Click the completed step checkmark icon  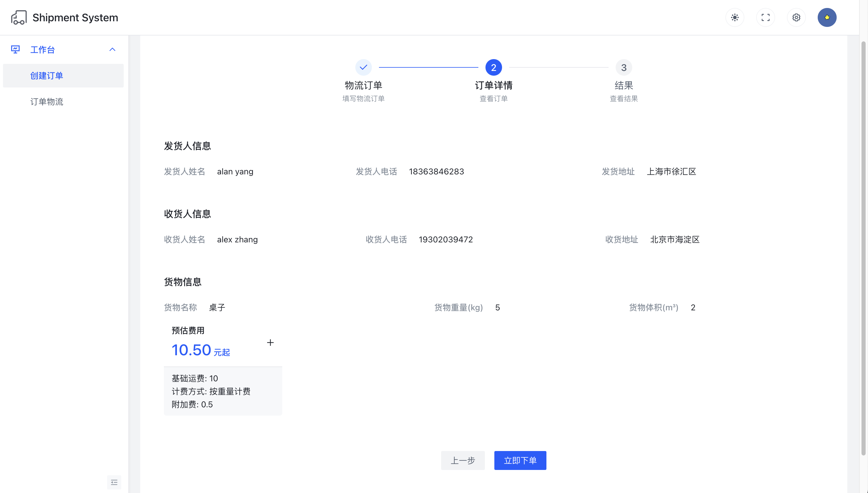pyautogui.click(x=363, y=67)
